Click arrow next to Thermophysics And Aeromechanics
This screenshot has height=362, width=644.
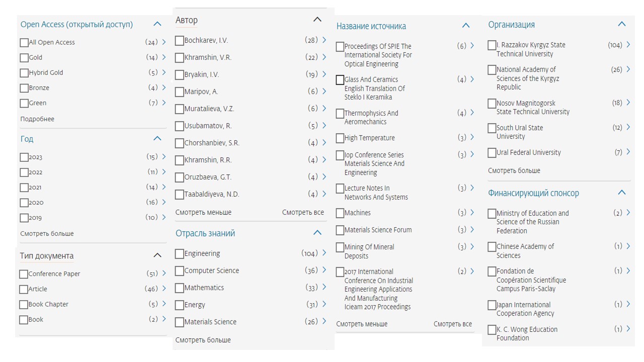click(472, 113)
